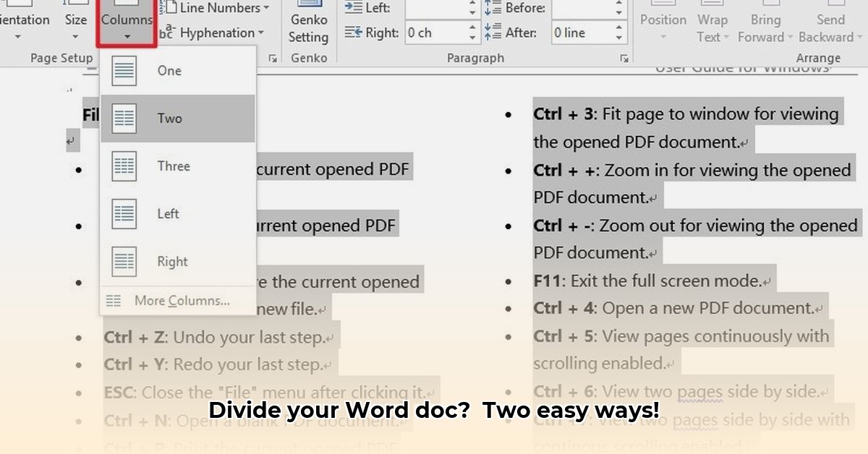Click the Right indent field showing 0 ch

point(438,33)
